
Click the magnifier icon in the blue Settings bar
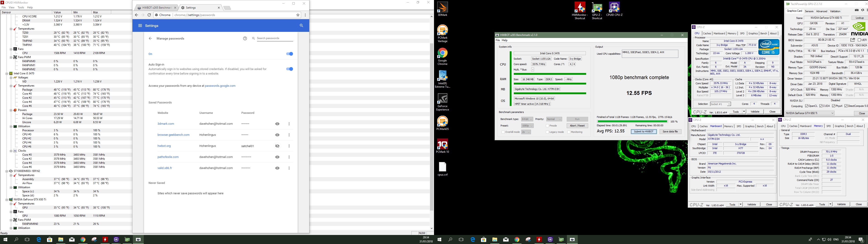pyautogui.click(x=301, y=26)
